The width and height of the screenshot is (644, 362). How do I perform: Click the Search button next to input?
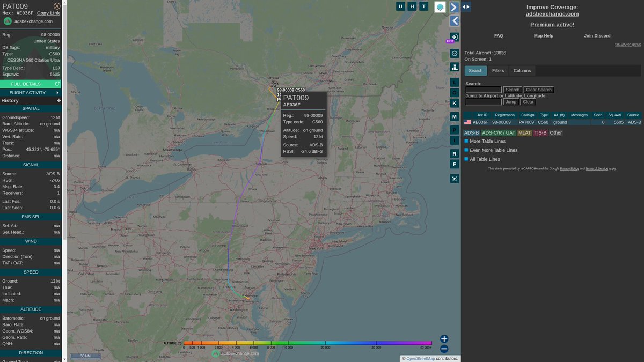pyautogui.click(x=513, y=90)
